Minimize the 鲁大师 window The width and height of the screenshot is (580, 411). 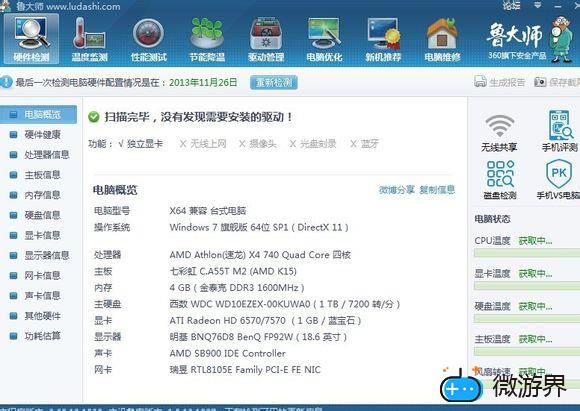tap(558, 6)
